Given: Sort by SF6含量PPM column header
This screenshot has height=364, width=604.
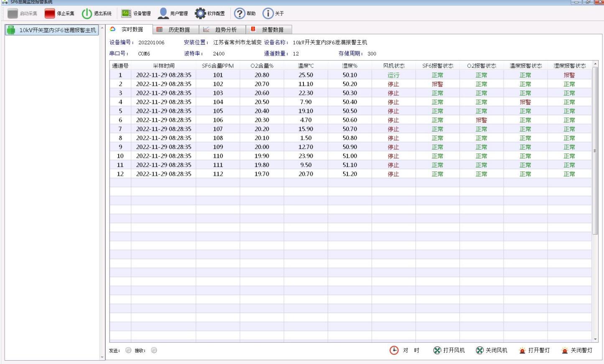Looking at the screenshot, I should click(217, 66).
